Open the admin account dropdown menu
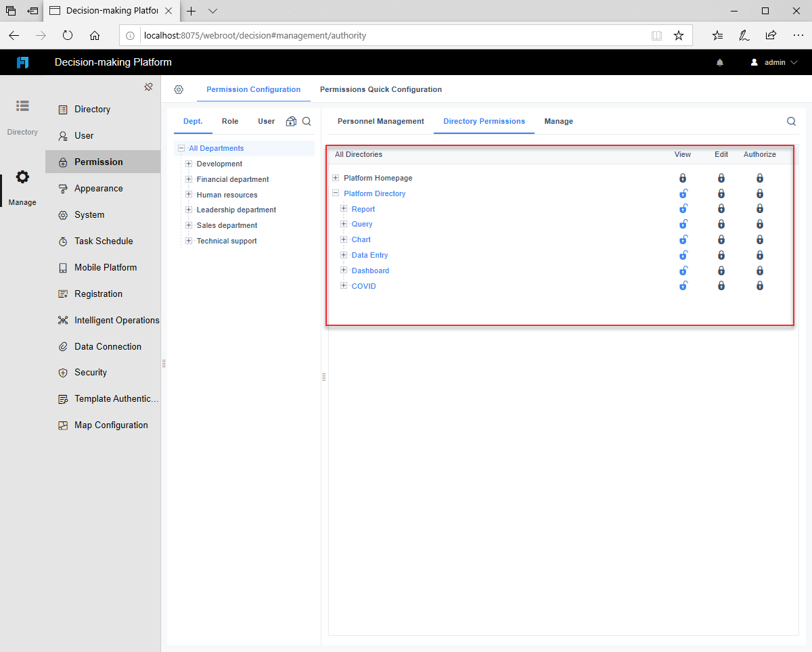812x652 pixels. pyautogui.click(x=775, y=62)
